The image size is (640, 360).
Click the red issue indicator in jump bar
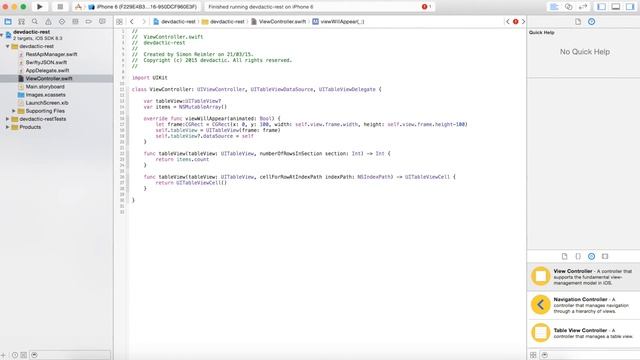click(516, 22)
